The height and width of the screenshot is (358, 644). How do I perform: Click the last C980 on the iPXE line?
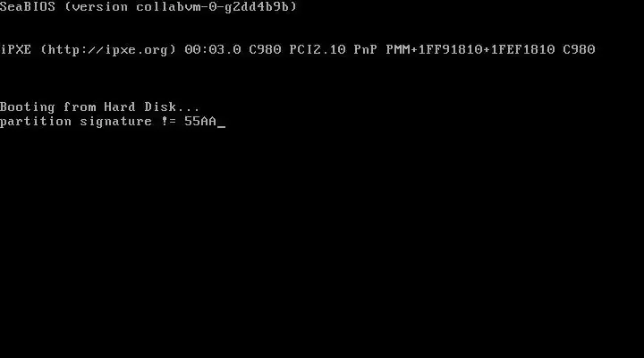tap(579, 50)
